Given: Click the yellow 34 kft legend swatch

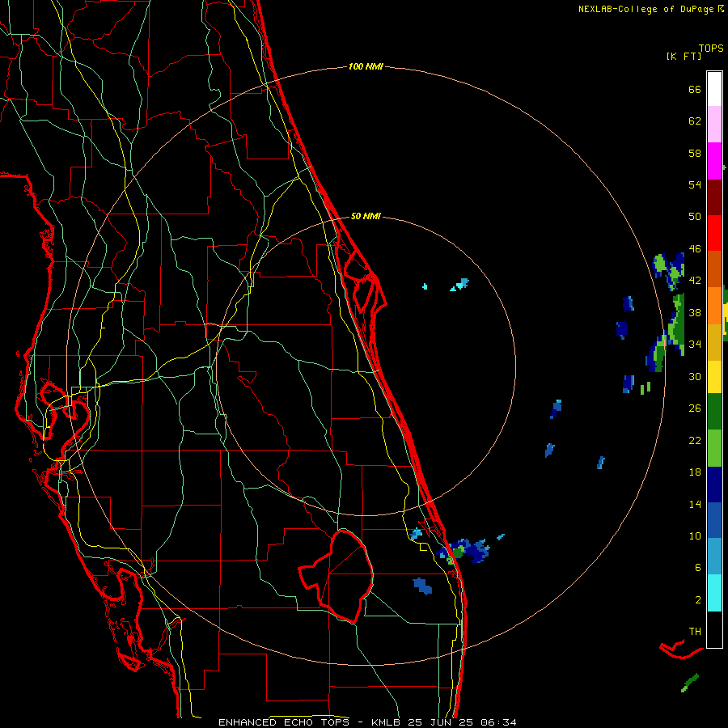Looking at the screenshot, I should pyautogui.click(x=714, y=376).
